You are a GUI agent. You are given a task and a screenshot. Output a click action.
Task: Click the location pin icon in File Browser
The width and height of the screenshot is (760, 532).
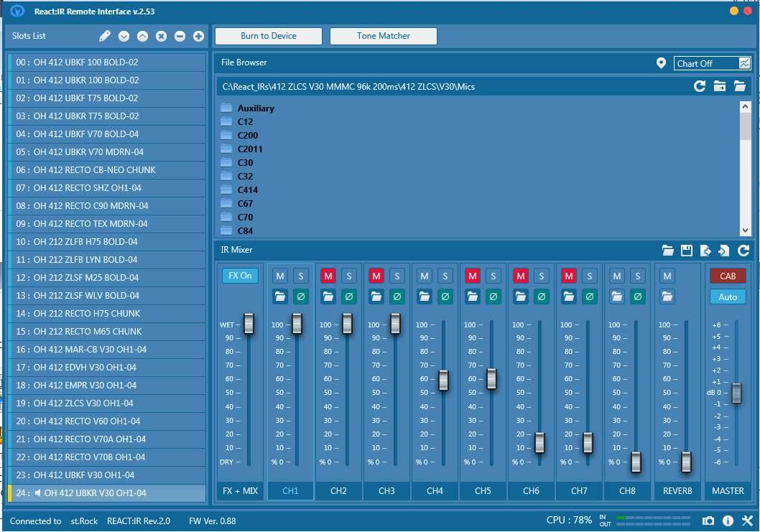(661, 63)
